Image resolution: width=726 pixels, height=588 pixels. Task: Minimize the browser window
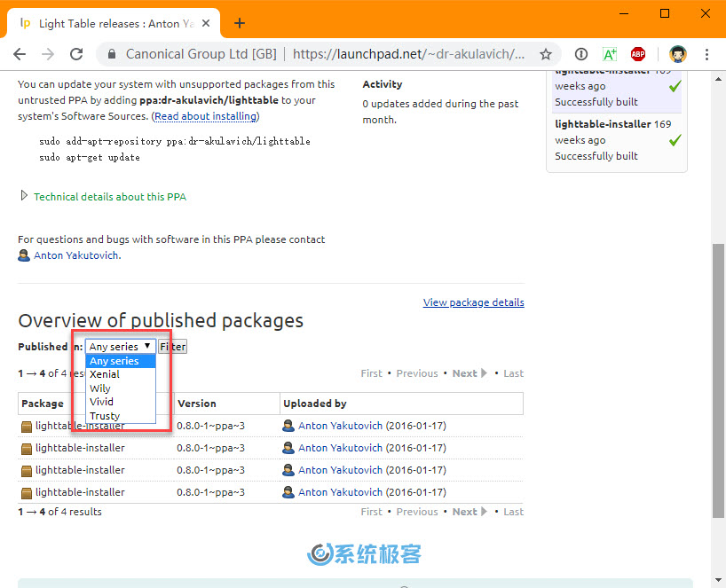pyautogui.click(x=624, y=13)
